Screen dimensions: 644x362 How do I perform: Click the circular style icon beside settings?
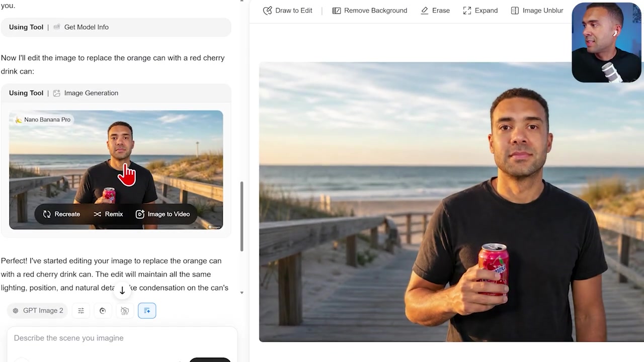click(103, 311)
